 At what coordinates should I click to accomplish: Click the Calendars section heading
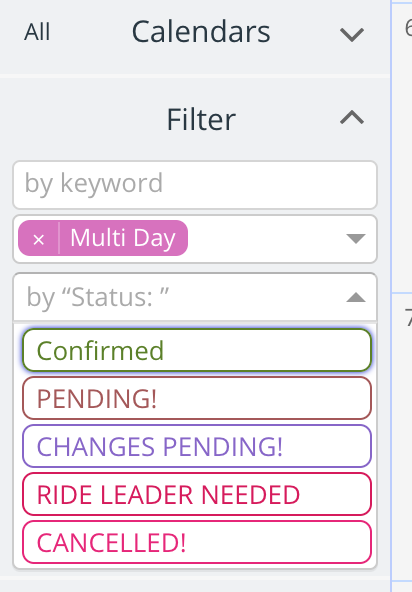point(201,32)
